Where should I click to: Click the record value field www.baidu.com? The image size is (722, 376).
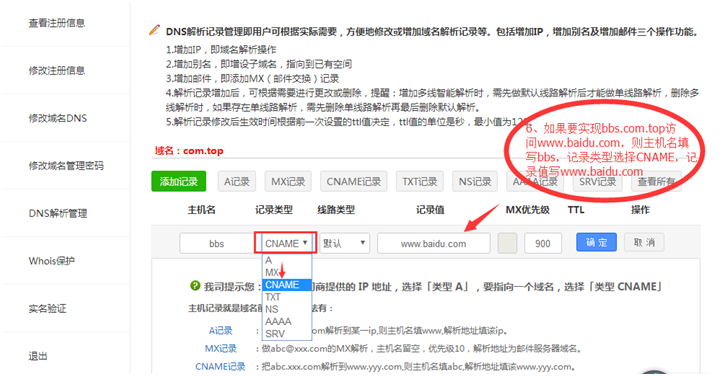434,243
